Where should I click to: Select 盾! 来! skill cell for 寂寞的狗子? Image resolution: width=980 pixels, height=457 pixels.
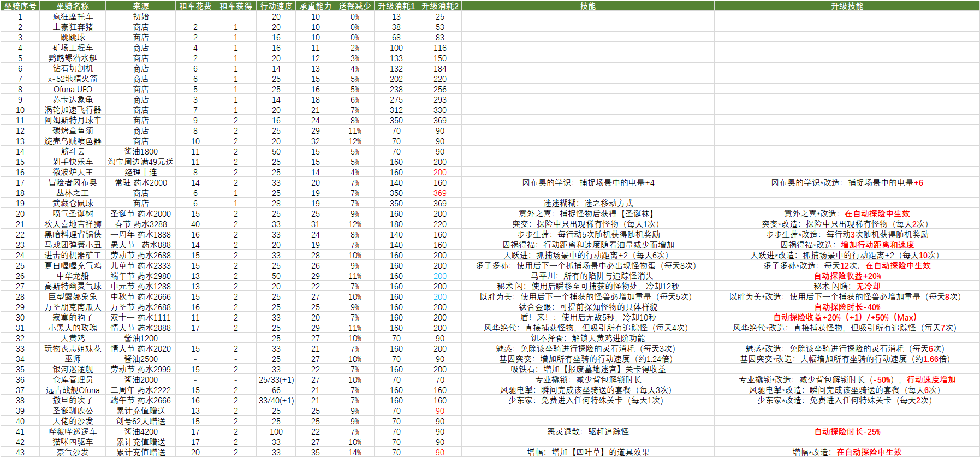[588, 317]
